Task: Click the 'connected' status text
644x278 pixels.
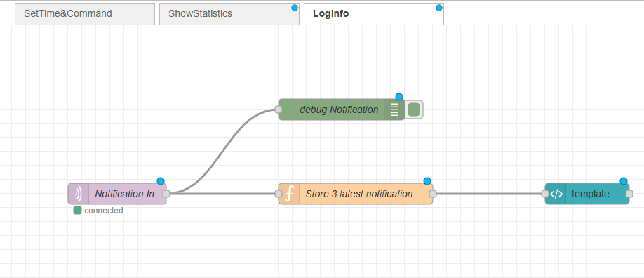Action: (x=104, y=211)
